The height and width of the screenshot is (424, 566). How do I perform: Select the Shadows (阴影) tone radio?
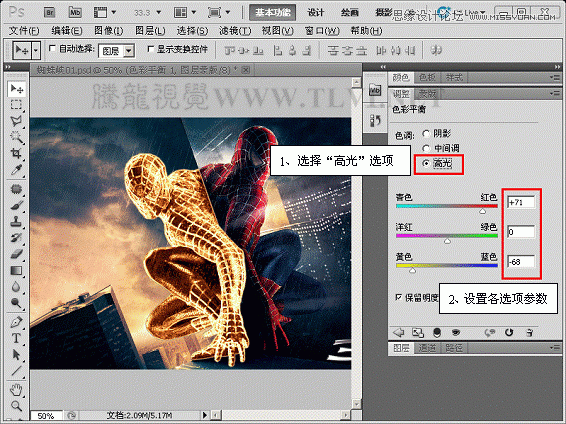click(x=426, y=134)
